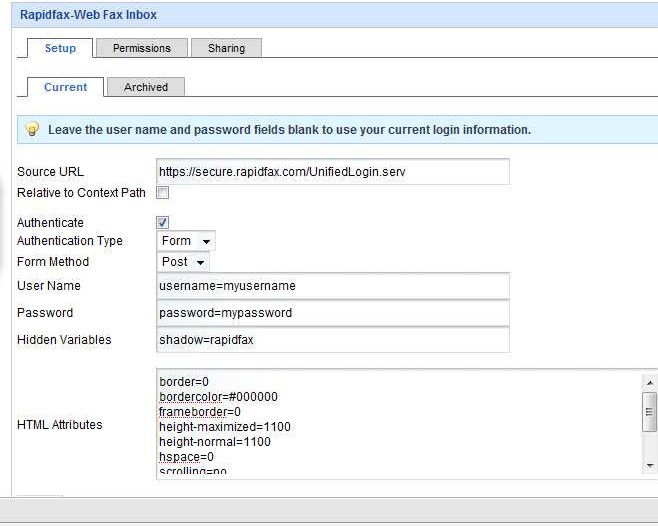
Task: Open the Authentication Type dropdown
Action: (187, 241)
